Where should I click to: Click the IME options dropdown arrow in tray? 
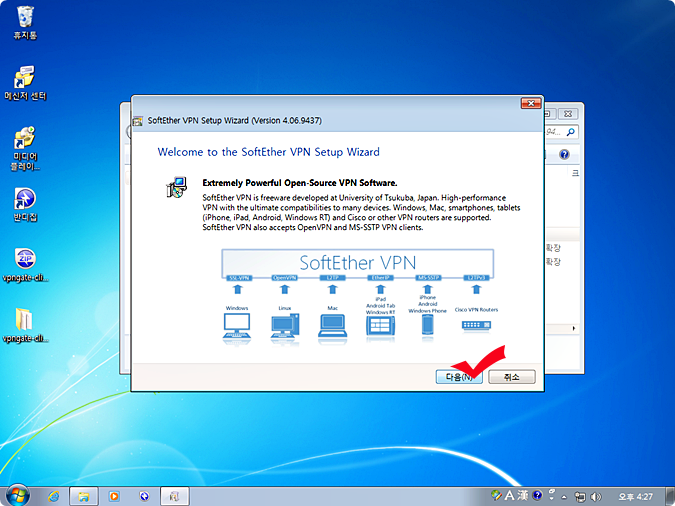[x=552, y=498]
